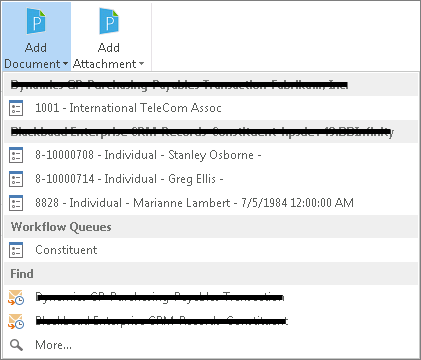Click the record icon next to Greg Ellis
Viewport: 421px width, 360px height.
pyautogui.click(x=16, y=179)
